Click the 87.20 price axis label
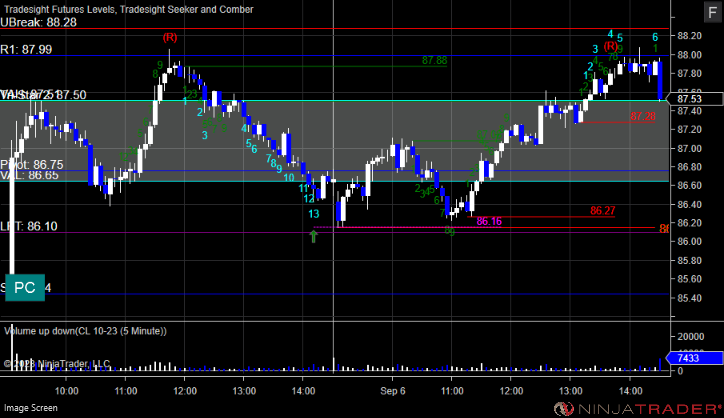724x418 pixels. pos(689,129)
